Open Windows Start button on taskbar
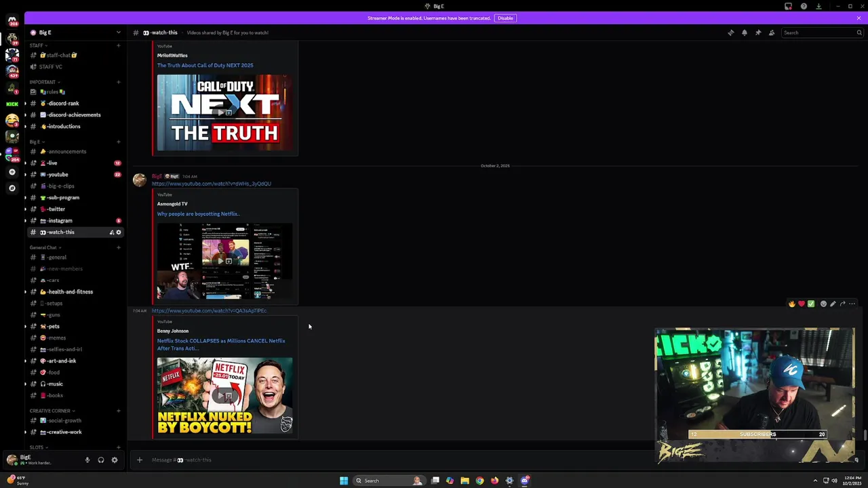 point(344,481)
